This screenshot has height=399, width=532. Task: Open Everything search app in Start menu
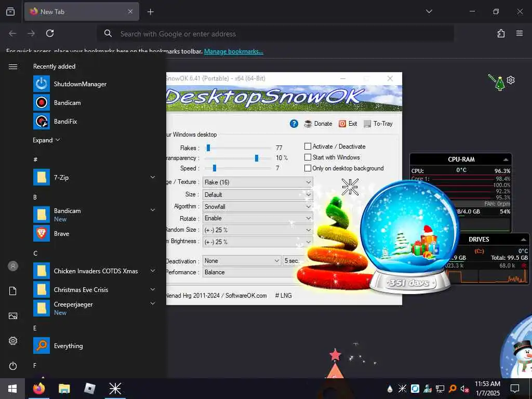click(x=58, y=345)
